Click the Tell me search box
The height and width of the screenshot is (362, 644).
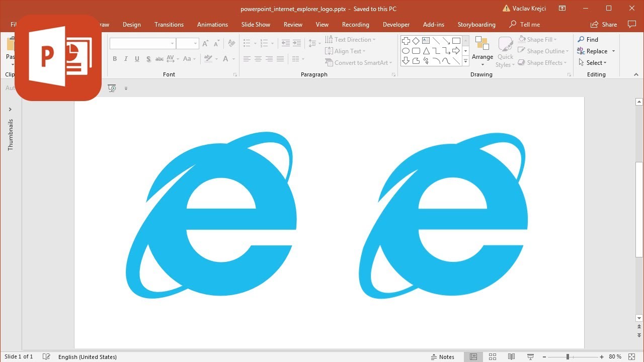click(525, 24)
